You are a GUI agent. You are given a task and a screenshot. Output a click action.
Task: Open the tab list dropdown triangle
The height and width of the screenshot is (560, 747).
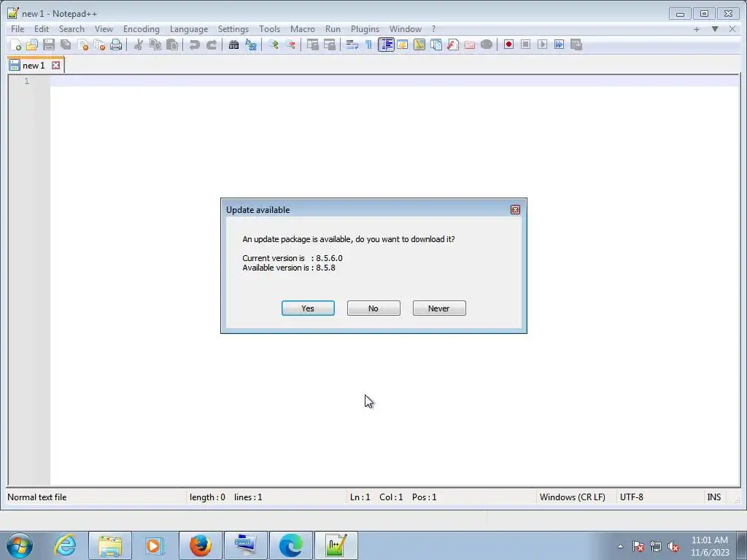(x=715, y=29)
